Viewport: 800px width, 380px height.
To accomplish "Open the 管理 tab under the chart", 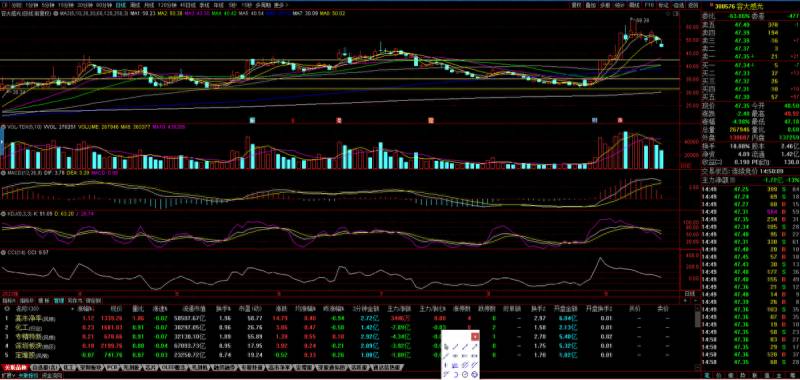I will [x=59, y=301].
